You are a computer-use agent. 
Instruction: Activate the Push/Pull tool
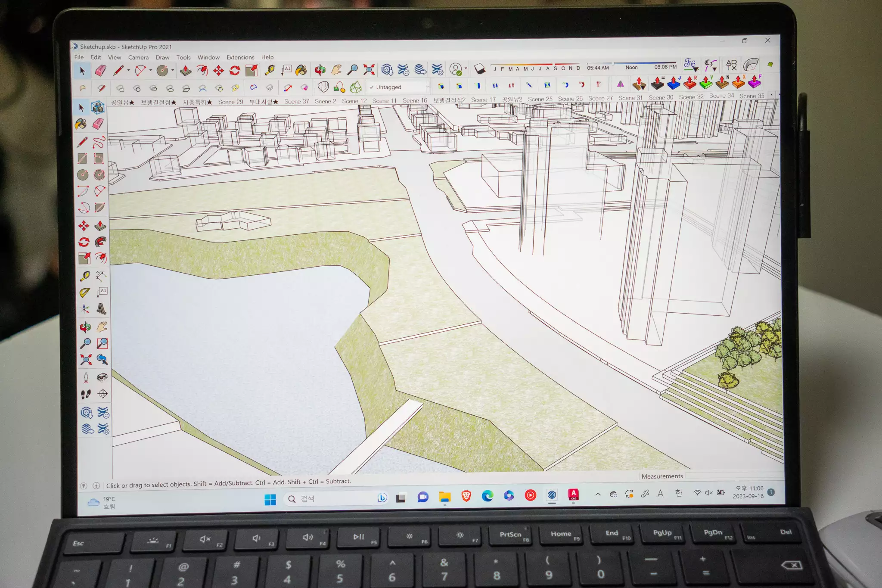pyautogui.click(x=186, y=70)
